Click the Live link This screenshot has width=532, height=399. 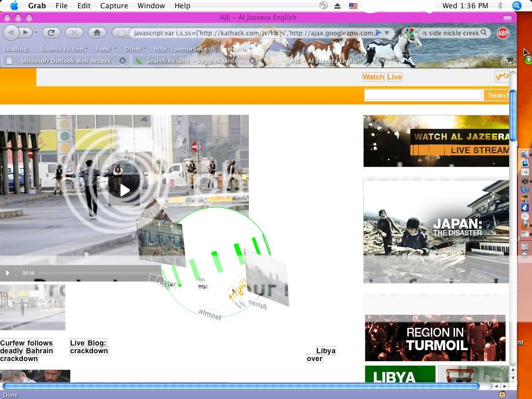[395, 77]
